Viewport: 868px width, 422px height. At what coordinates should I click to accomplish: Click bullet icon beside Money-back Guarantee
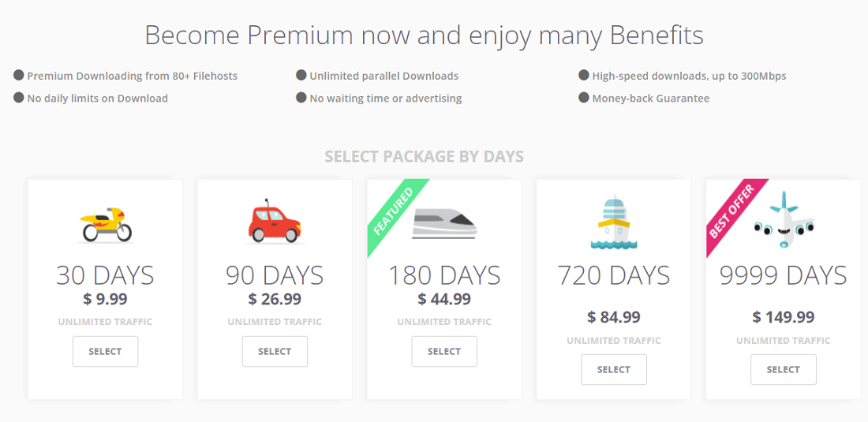[584, 98]
